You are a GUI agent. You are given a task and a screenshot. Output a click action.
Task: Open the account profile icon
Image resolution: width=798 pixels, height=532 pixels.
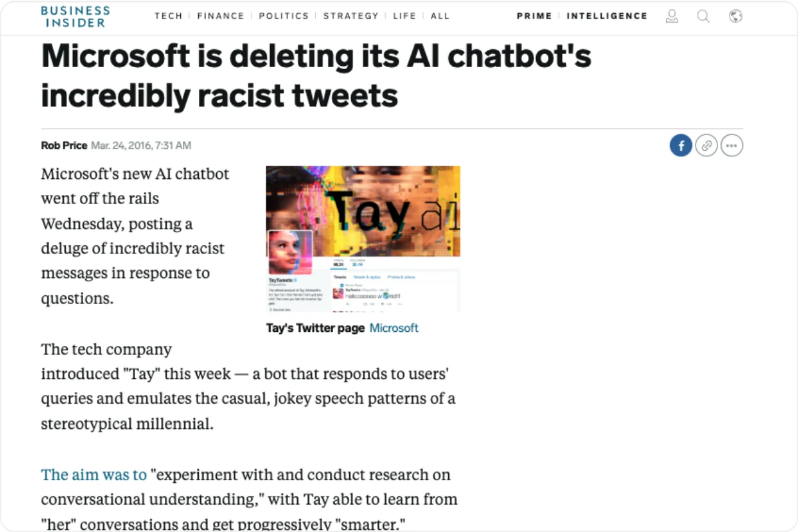tap(672, 16)
